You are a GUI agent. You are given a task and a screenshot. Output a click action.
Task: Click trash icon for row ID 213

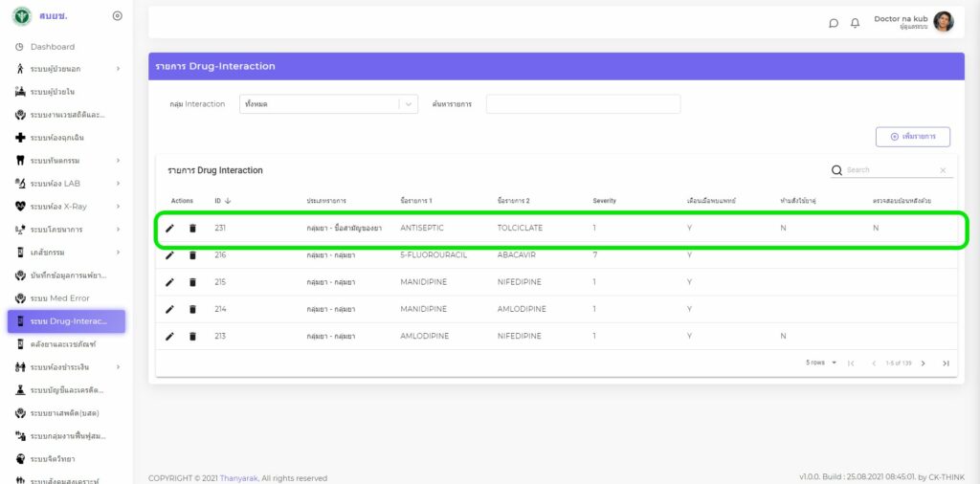point(192,336)
